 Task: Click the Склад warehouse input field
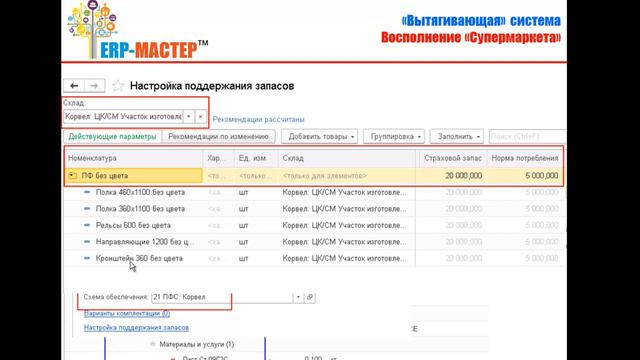(123, 117)
